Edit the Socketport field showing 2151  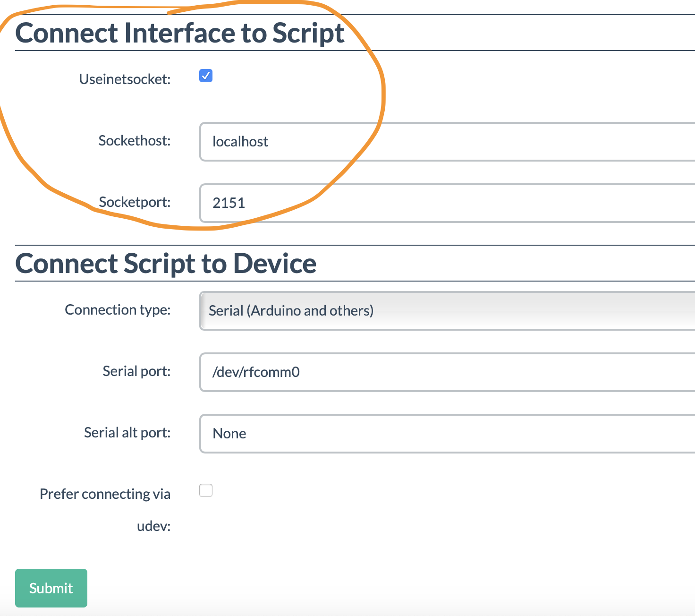click(x=447, y=203)
